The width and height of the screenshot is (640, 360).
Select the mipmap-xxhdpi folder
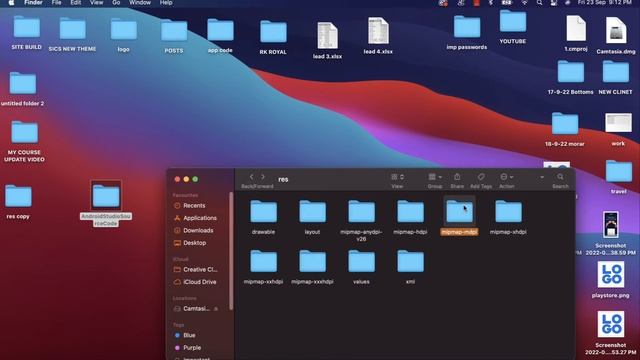[263, 262]
